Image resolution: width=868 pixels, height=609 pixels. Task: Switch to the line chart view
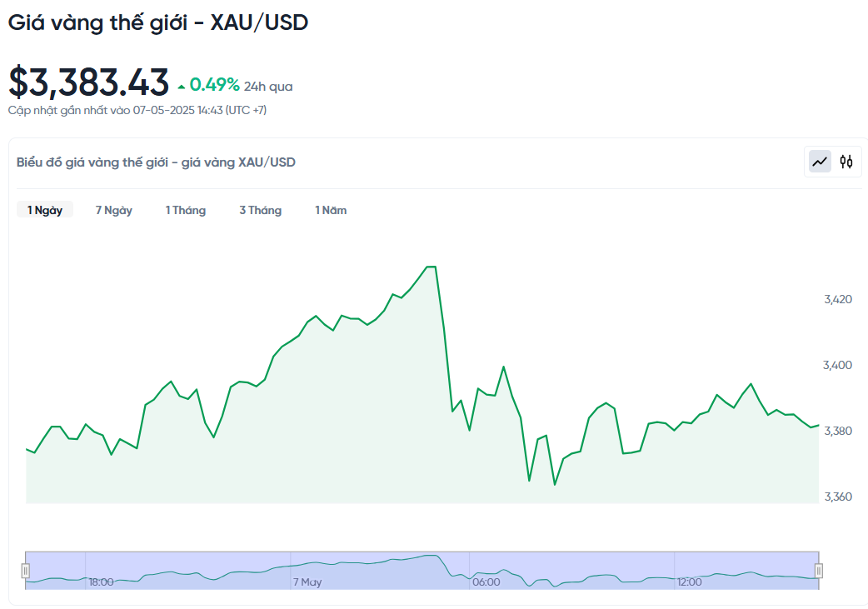[821, 162]
